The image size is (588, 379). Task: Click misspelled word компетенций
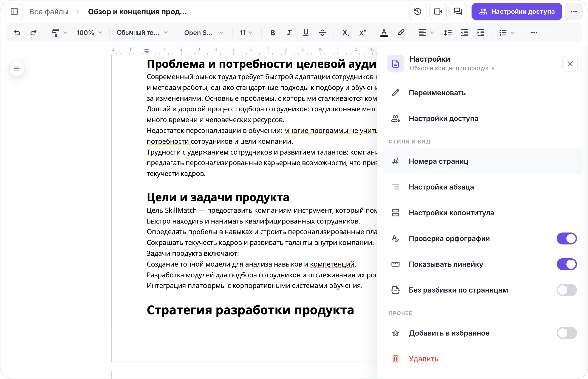(332, 264)
